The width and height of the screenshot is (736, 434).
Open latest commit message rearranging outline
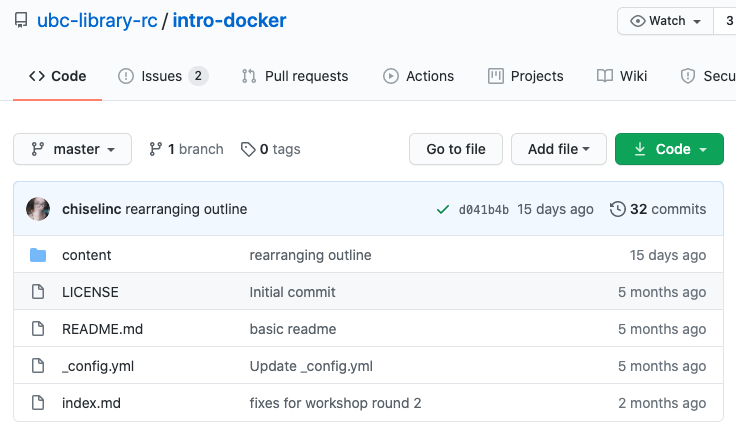pos(186,209)
